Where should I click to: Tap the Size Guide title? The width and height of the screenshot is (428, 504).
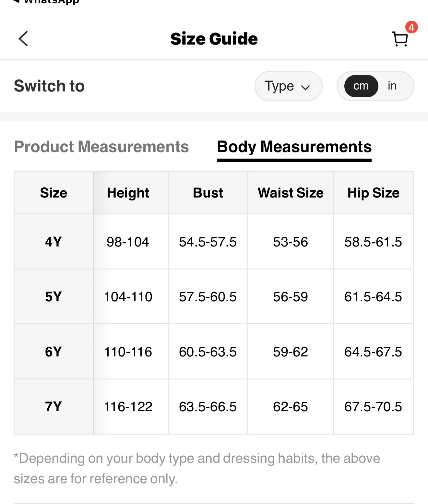pyautogui.click(x=214, y=39)
